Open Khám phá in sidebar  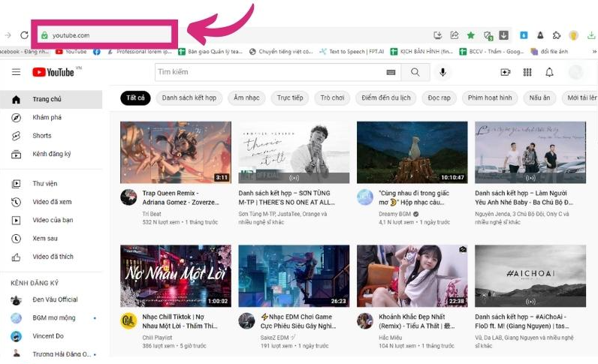[51, 117]
